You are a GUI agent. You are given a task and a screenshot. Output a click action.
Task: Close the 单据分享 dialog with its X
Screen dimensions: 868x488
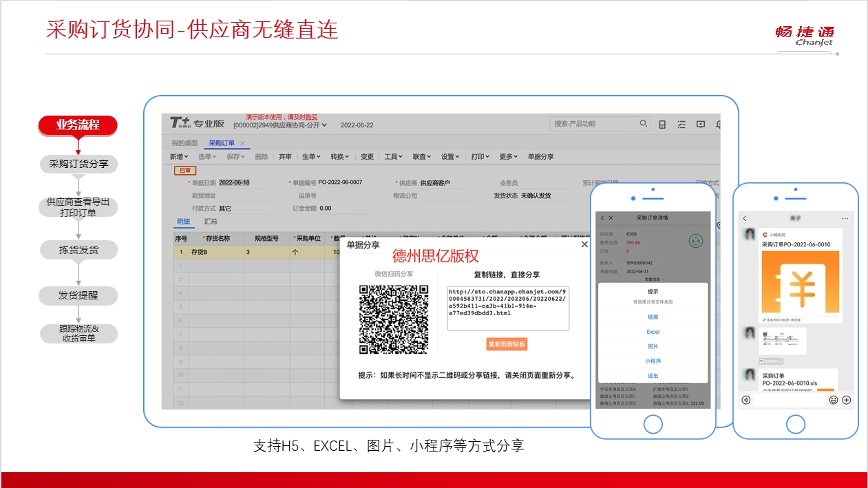click(x=584, y=244)
